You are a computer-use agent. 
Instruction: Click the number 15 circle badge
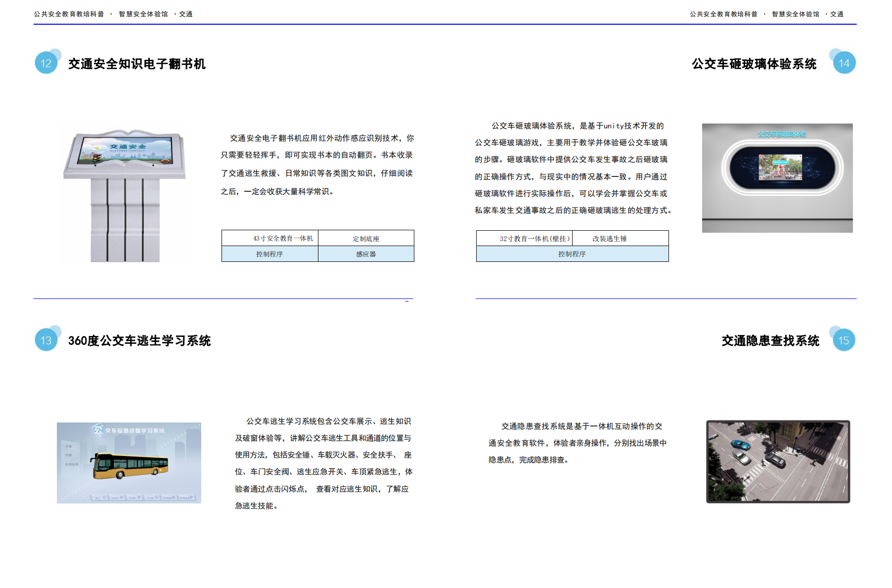point(844,340)
